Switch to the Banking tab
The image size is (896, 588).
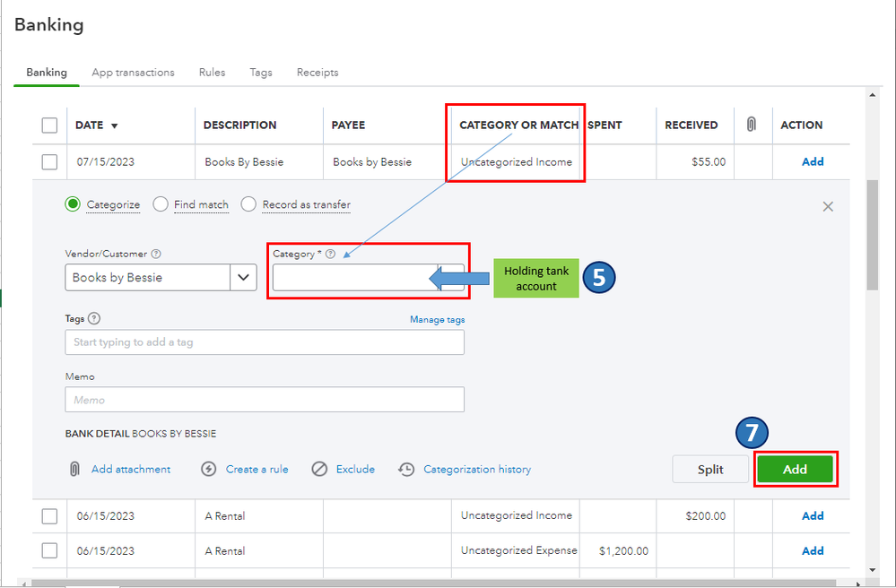coord(47,73)
